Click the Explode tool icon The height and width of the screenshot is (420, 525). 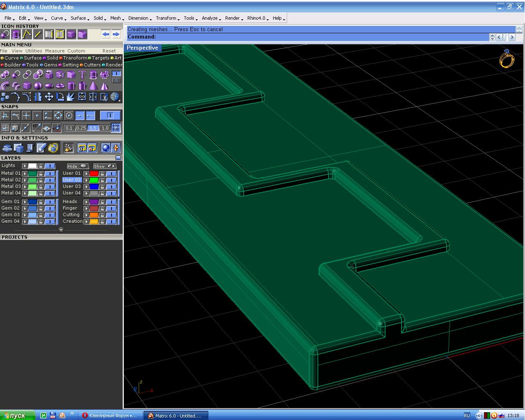coord(71,97)
